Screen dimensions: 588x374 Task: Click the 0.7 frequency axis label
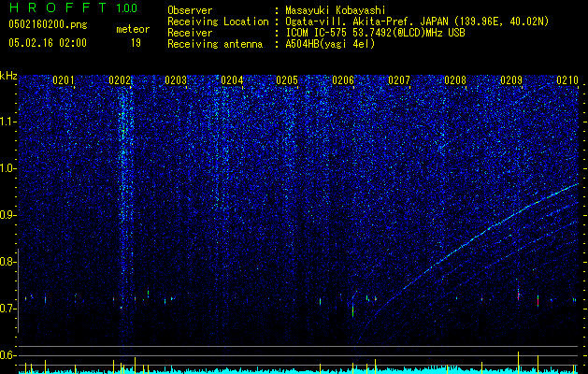8,309
